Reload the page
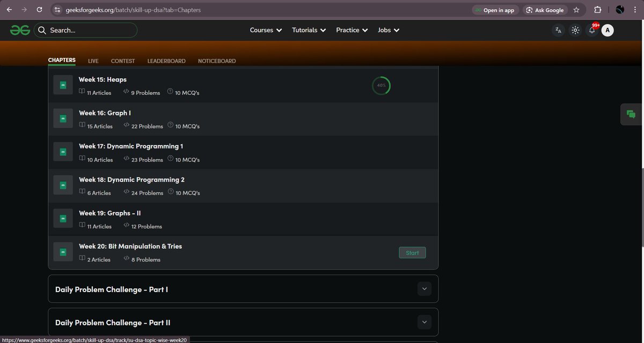Image resolution: width=644 pixels, height=343 pixels. pos(39,10)
